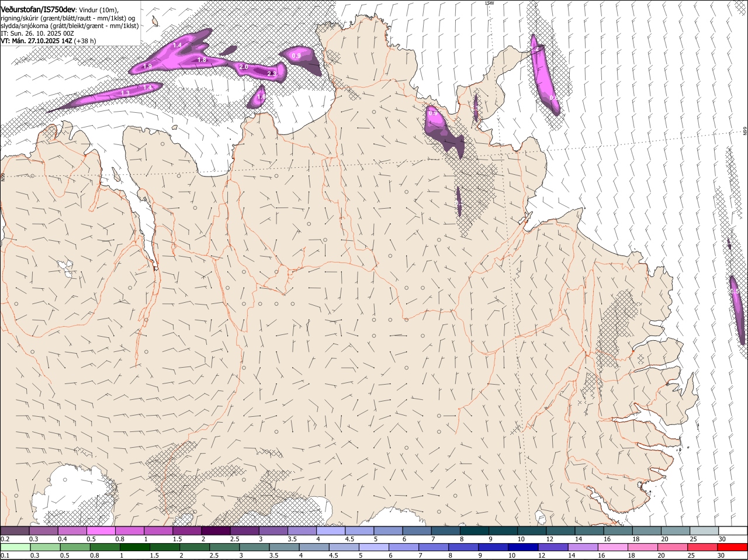Select snow legend swatch between 25 and 30
The image size is (748, 560).
[704, 531]
